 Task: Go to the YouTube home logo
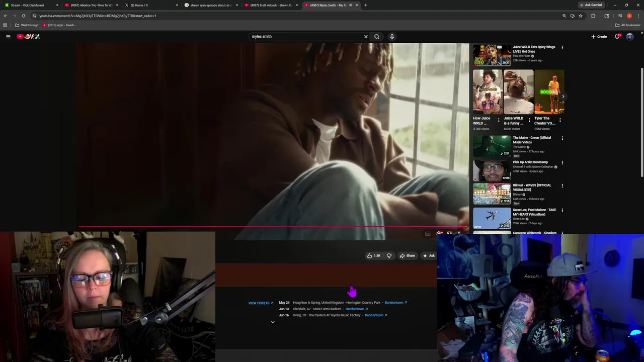click(x=28, y=36)
